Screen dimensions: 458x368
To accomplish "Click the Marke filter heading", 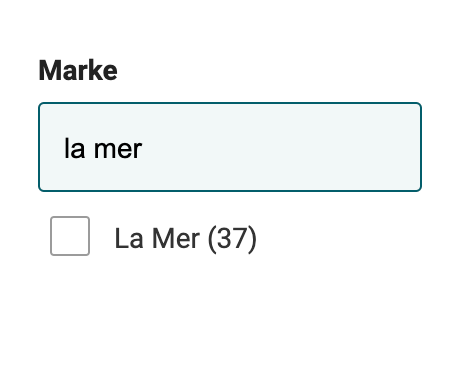I will (x=78, y=70).
